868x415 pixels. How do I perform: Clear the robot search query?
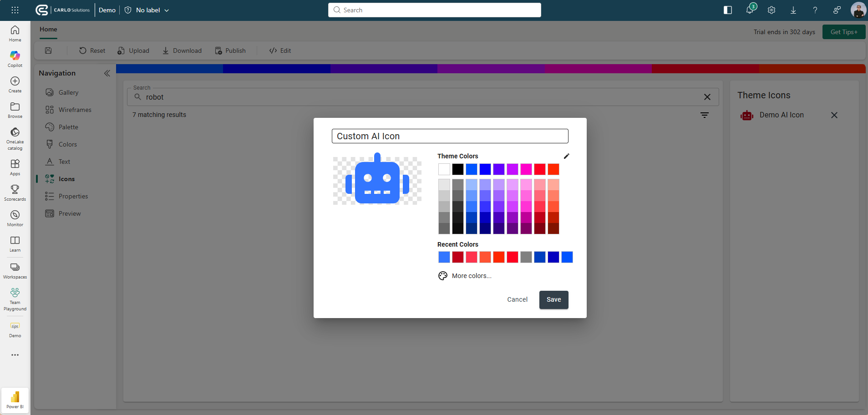[x=707, y=96]
